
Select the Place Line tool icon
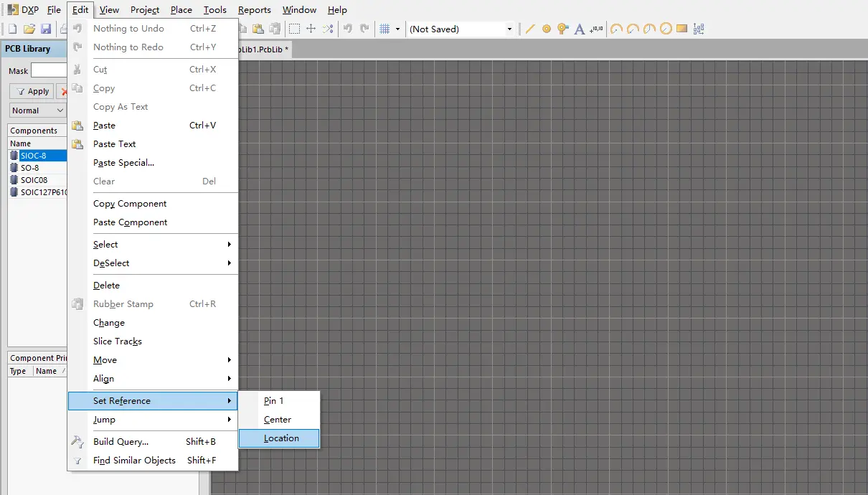(x=530, y=29)
